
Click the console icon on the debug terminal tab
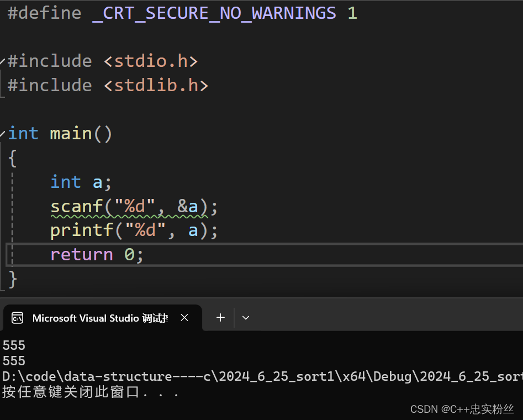[x=17, y=318]
